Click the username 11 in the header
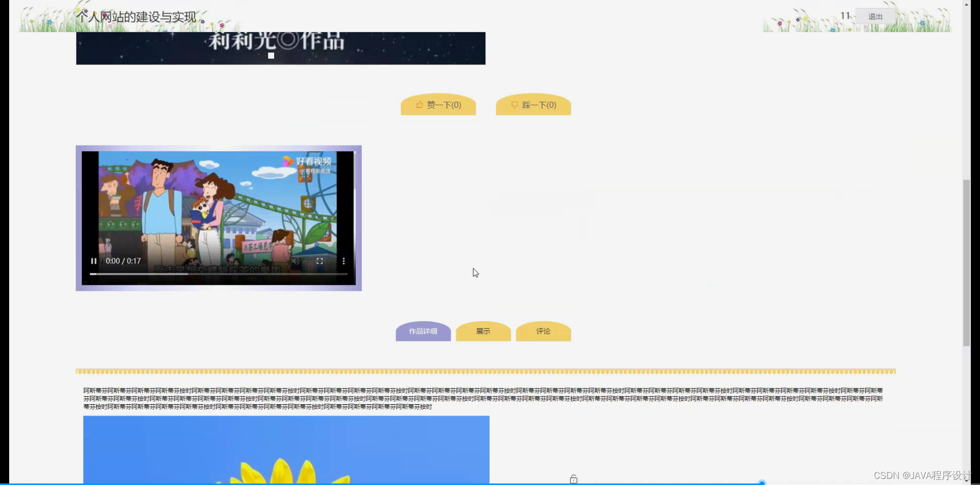The height and width of the screenshot is (485, 980). tap(845, 16)
